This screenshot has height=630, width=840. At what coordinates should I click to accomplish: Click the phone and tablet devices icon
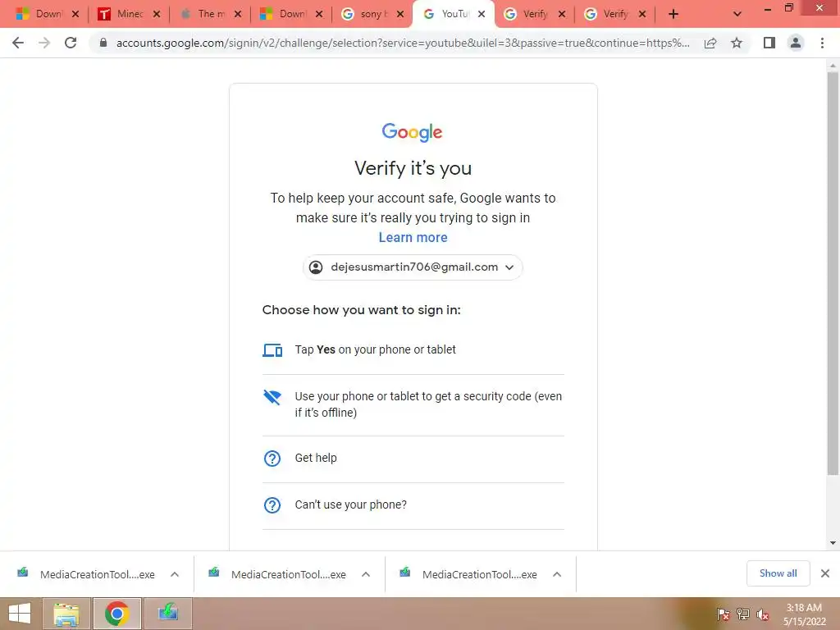(272, 350)
